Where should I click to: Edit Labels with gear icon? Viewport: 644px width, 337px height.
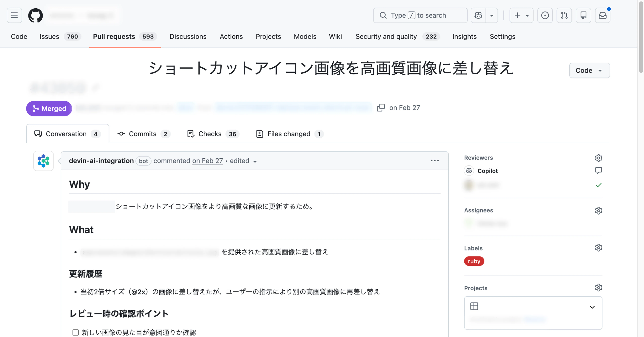click(598, 248)
